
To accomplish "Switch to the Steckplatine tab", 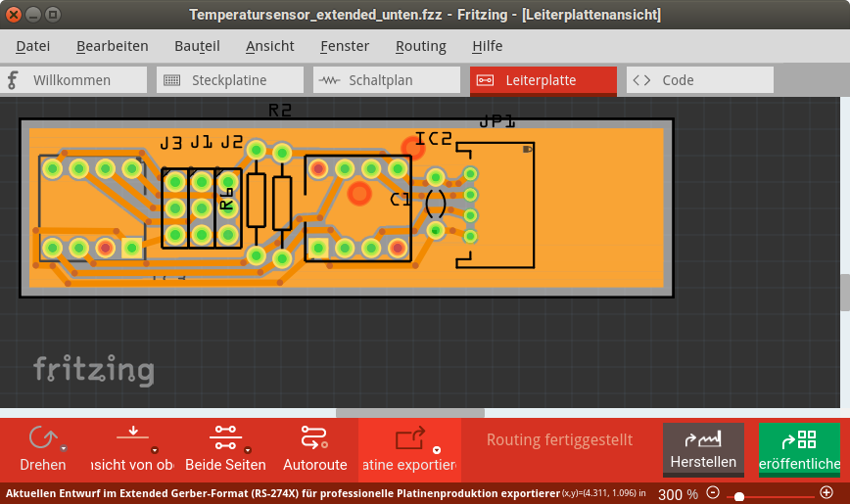I will point(229,80).
